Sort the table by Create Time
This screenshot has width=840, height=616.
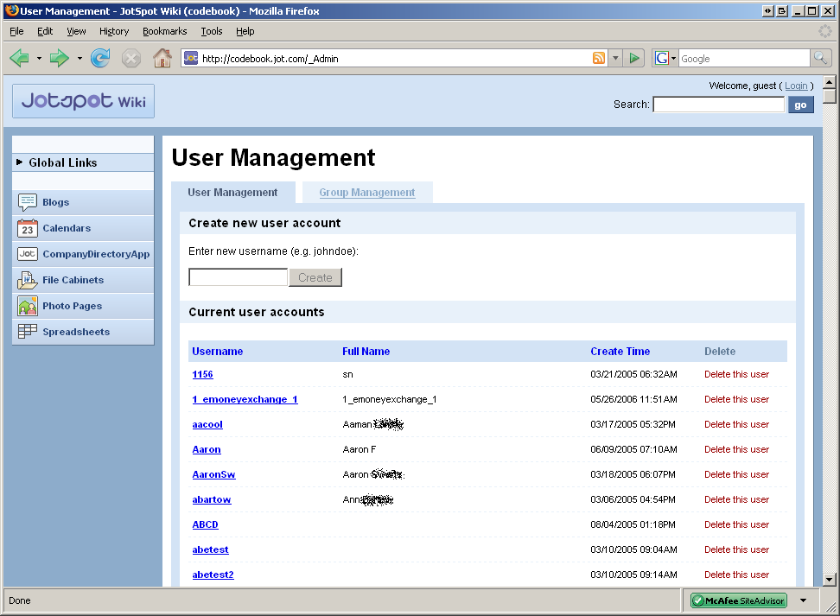tap(620, 352)
